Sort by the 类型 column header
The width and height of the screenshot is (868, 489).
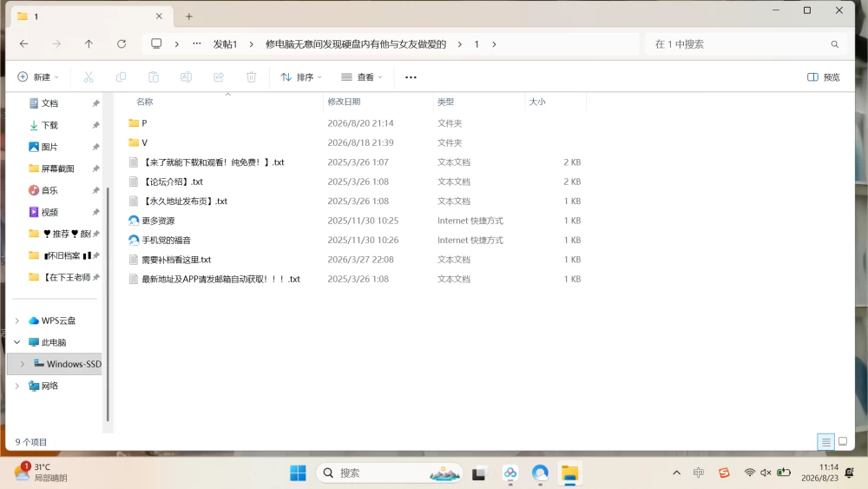pos(445,102)
